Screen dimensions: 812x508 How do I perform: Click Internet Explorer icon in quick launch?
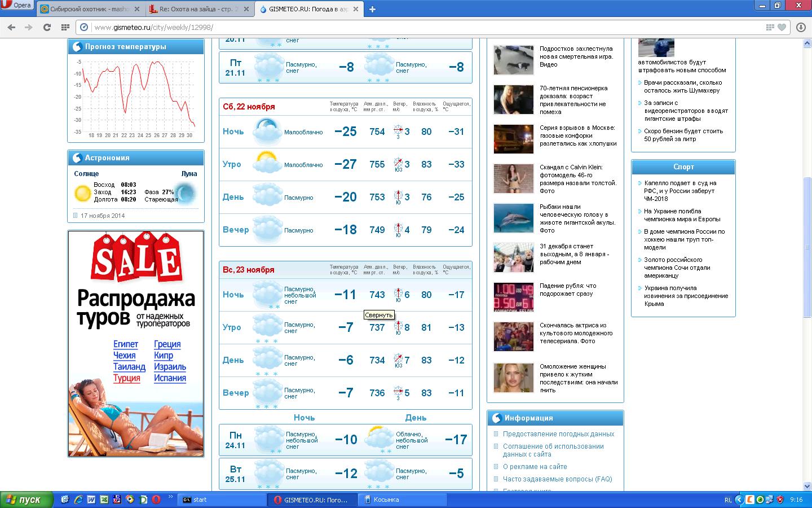pos(78,500)
